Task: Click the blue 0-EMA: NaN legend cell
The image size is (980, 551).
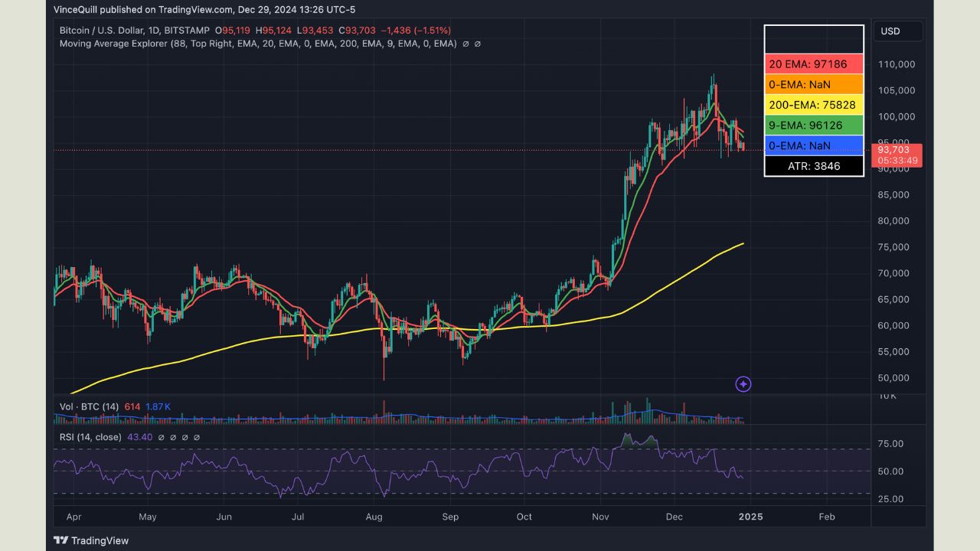Action: 814,145
